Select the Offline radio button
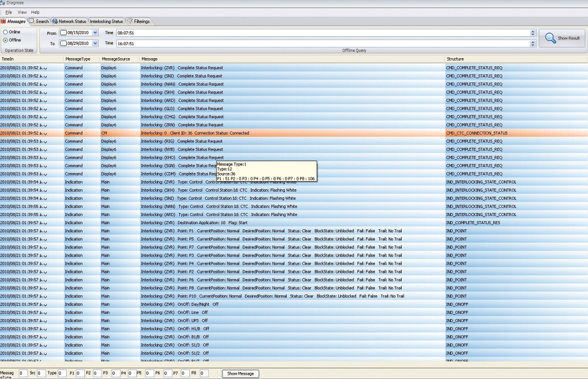Viewport: 588px width, 379px height. click(5, 40)
